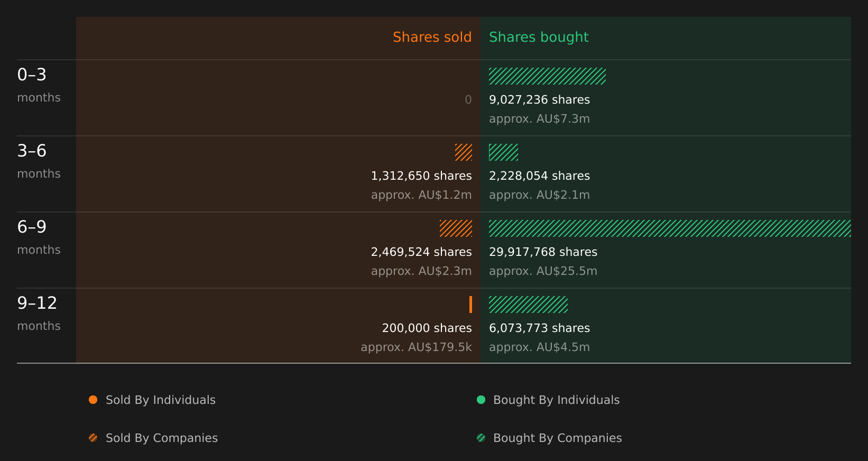Click the approx. AU$2.3m value
The height and width of the screenshot is (461, 868).
point(421,271)
